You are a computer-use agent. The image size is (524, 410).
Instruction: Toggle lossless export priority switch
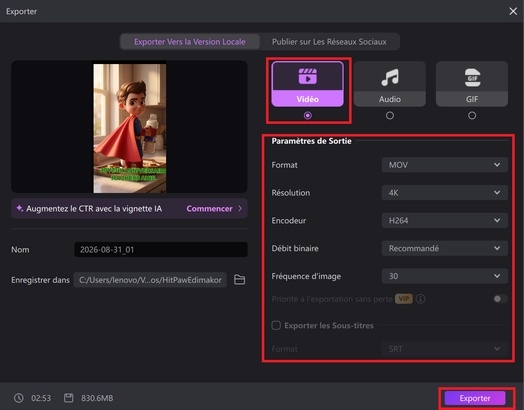tap(500, 299)
